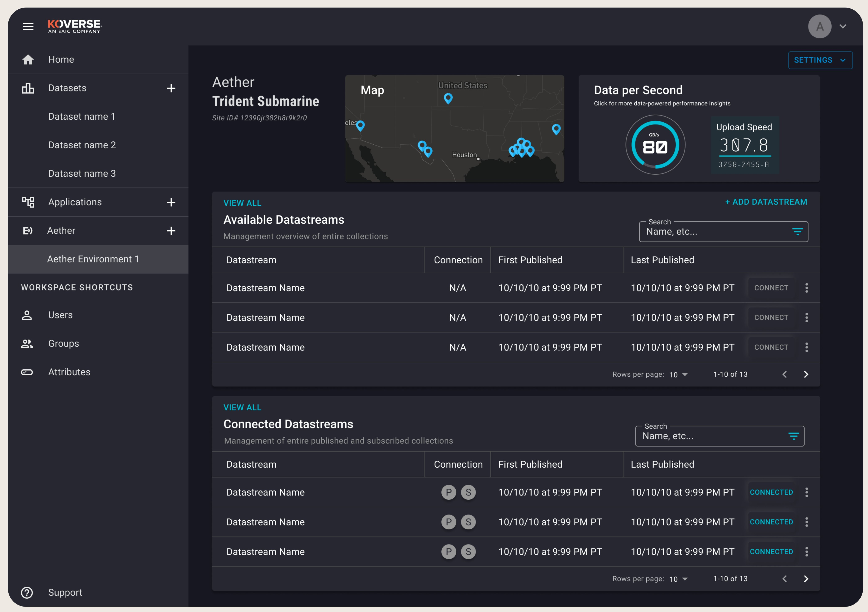Image resolution: width=868 pixels, height=612 pixels.
Task: Open more options for first available datastream
Action: click(806, 288)
